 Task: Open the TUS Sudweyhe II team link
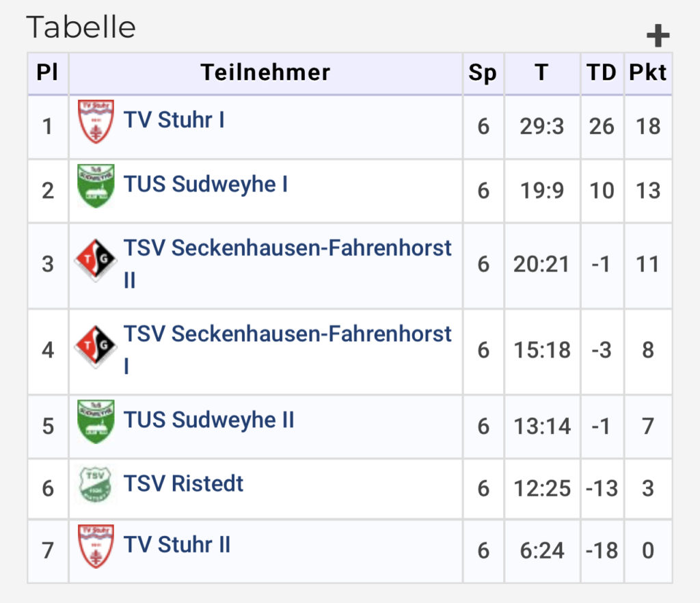[209, 420]
